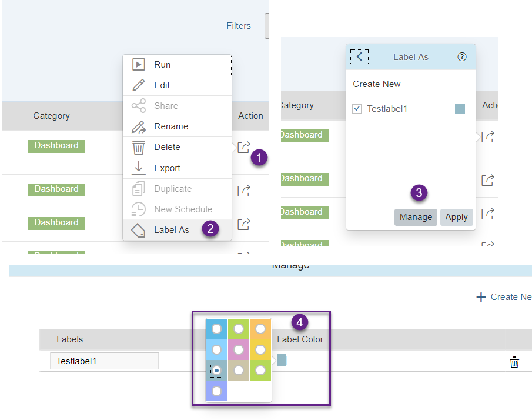Viewport: 532px width, 420px height.
Task: Open action icon for third Dashboard row, left list
Action: tap(243, 224)
